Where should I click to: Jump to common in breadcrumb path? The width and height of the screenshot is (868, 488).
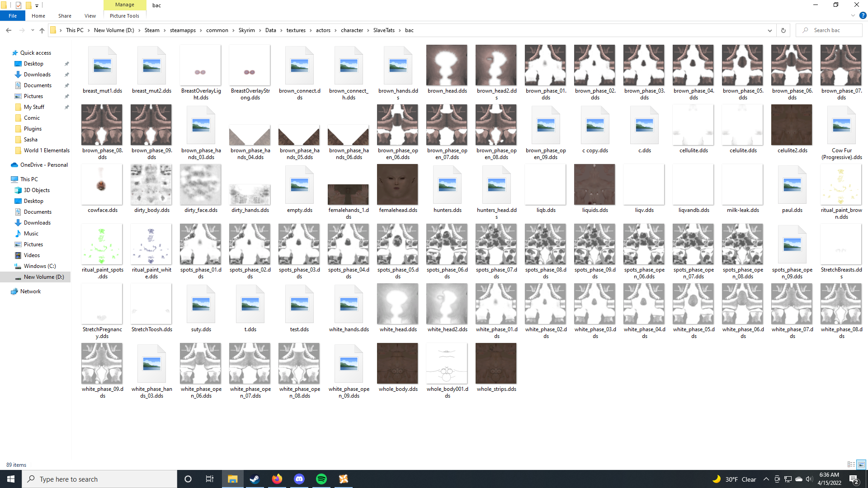pos(217,30)
